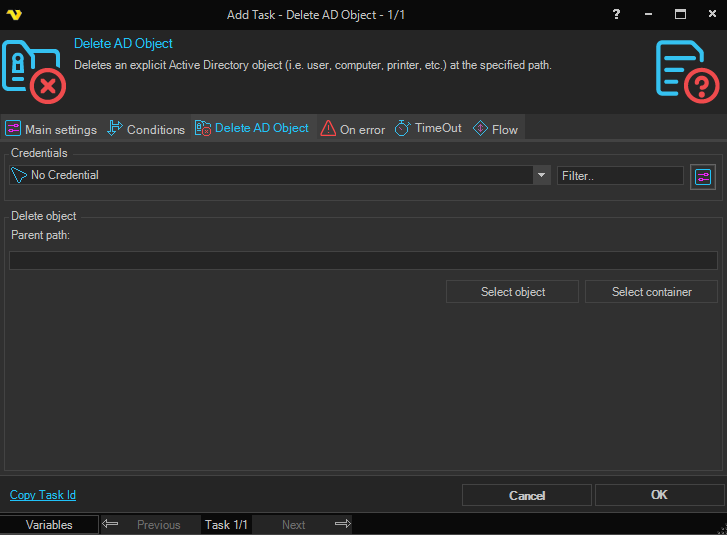Screen dimensions: 727x535
Task: Click the Copy Task Id link
Action: click(43, 495)
